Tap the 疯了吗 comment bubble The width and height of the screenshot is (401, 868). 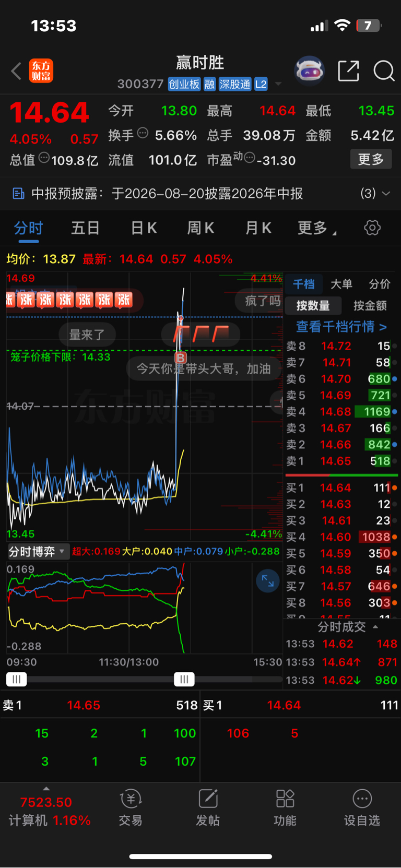260,301
